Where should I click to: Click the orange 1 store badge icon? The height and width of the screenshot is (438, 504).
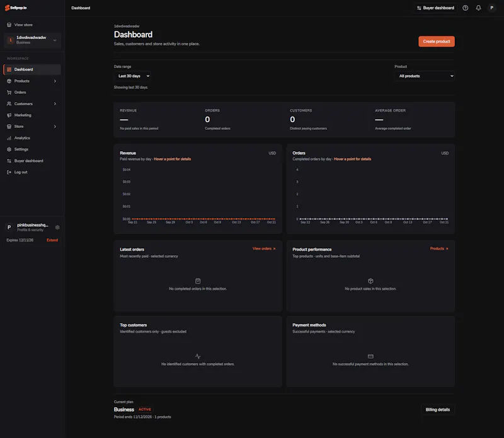coord(10,40)
